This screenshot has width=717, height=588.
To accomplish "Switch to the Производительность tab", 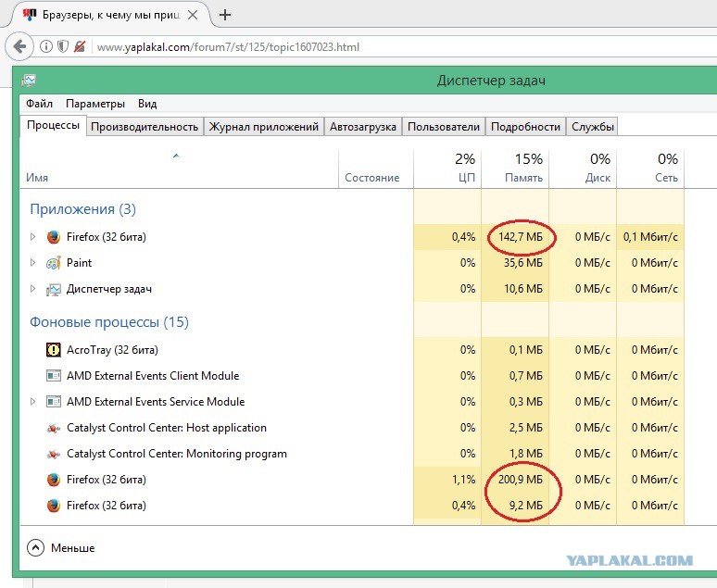I will (145, 127).
